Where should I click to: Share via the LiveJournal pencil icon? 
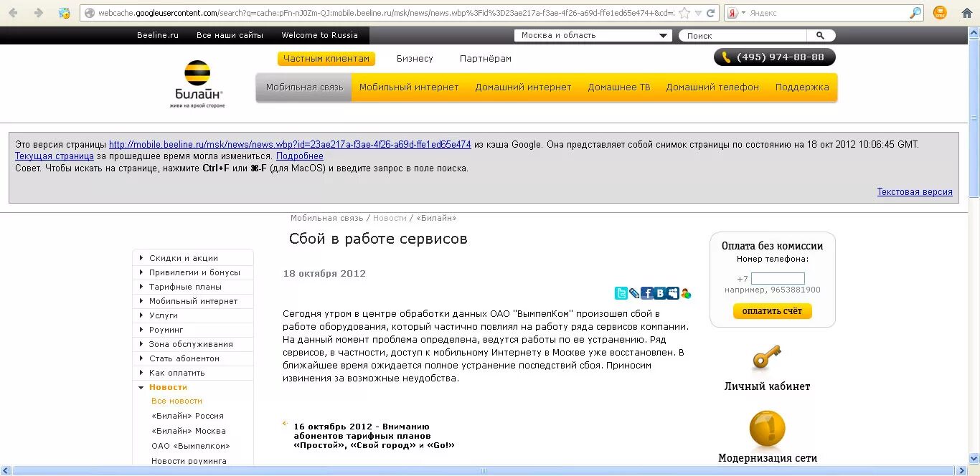click(634, 293)
